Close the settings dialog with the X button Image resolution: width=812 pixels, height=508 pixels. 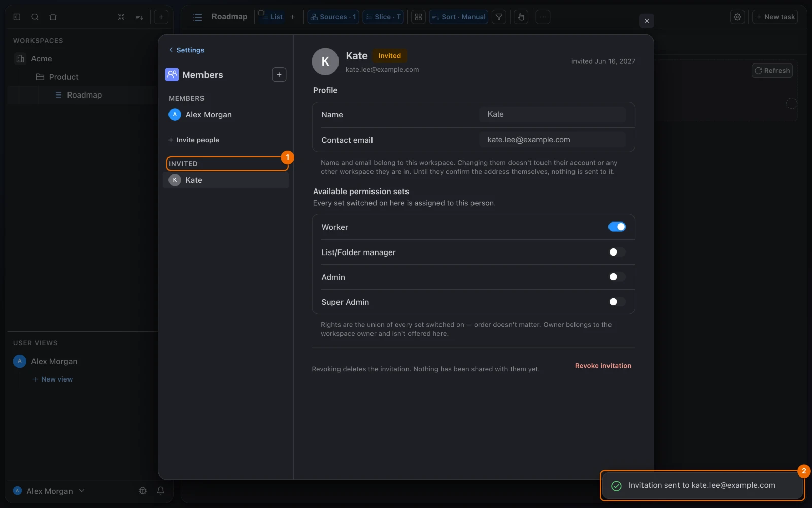pyautogui.click(x=647, y=21)
